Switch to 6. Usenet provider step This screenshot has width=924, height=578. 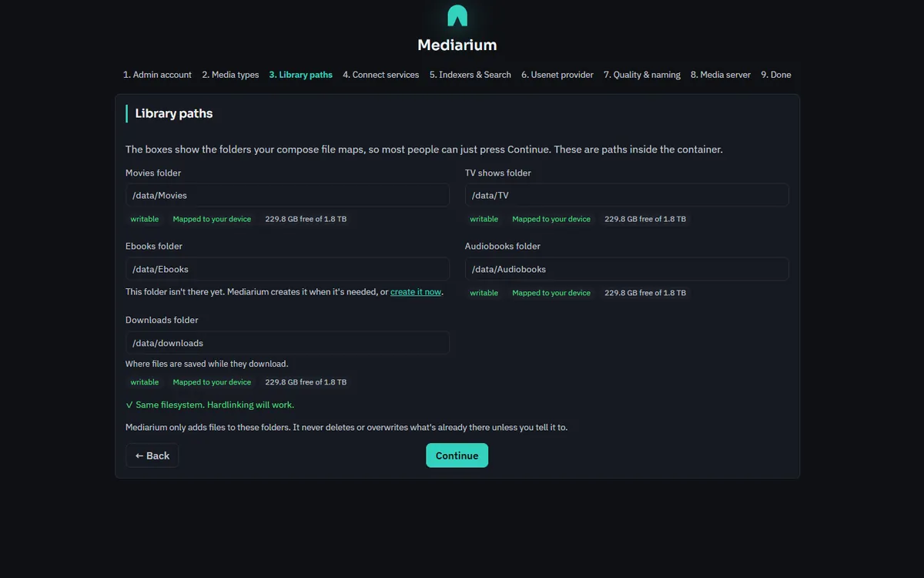[x=557, y=75]
